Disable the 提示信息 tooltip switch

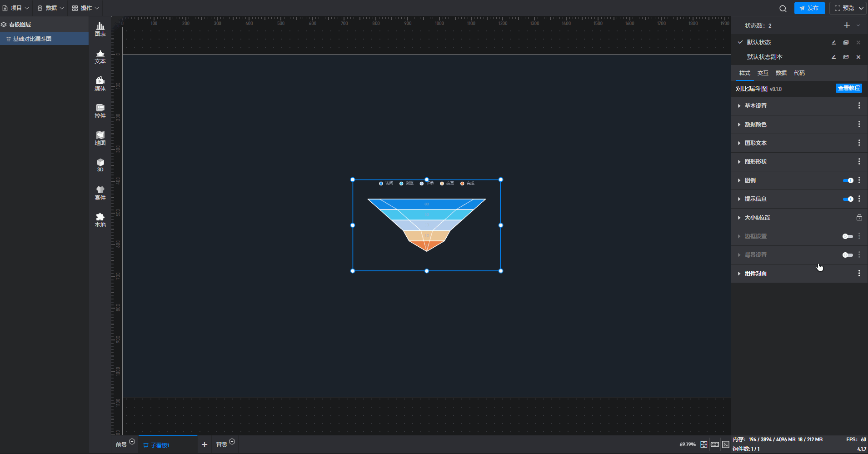[x=848, y=199]
